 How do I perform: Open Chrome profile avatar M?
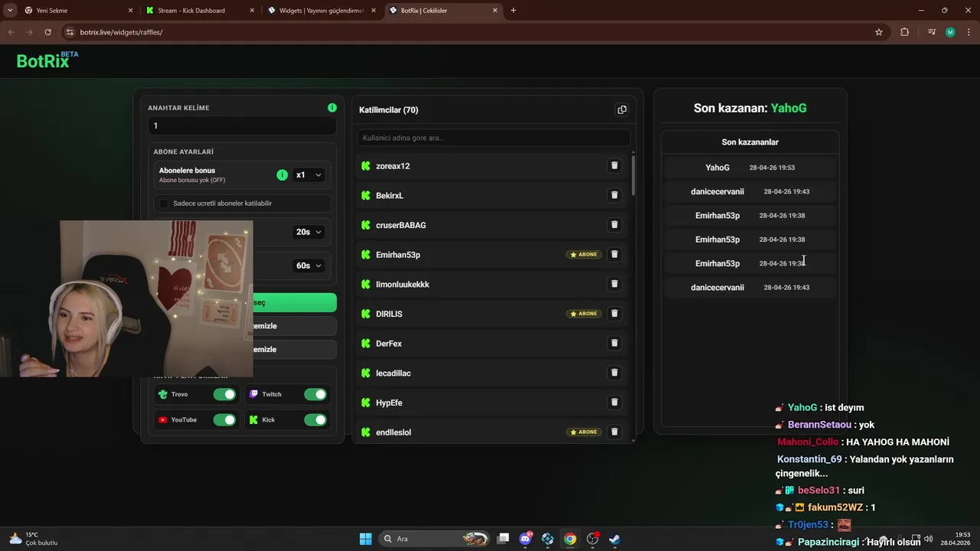[x=950, y=32]
